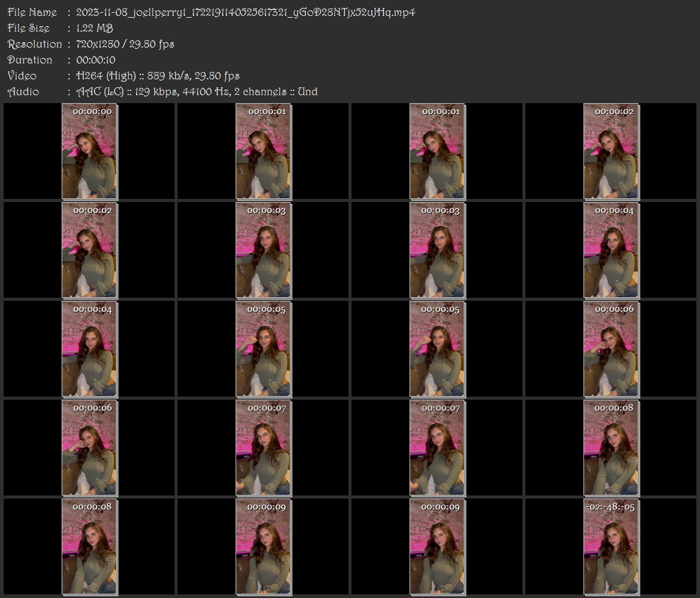700x598 pixels.
Task: Click the 'Resolution' label
Action: pos(35,44)
